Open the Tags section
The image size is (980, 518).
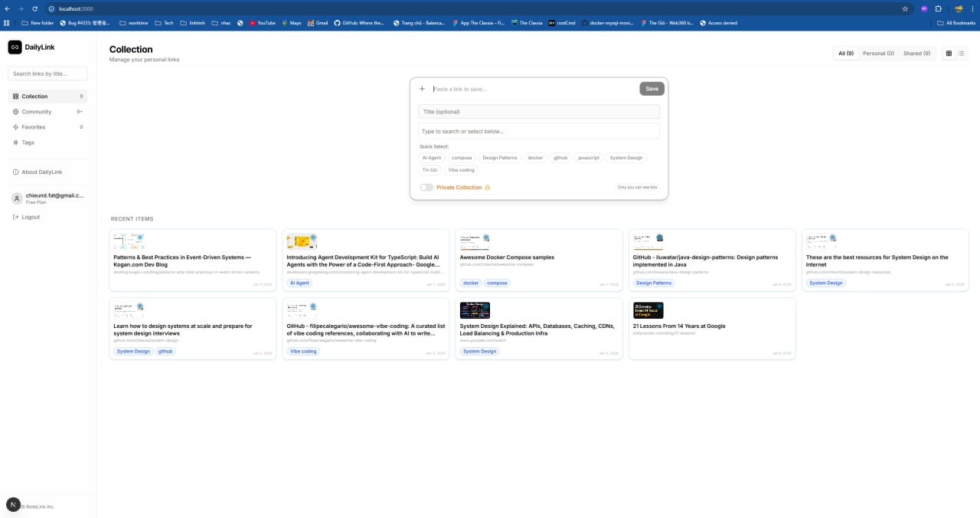[x=28, y=142]
